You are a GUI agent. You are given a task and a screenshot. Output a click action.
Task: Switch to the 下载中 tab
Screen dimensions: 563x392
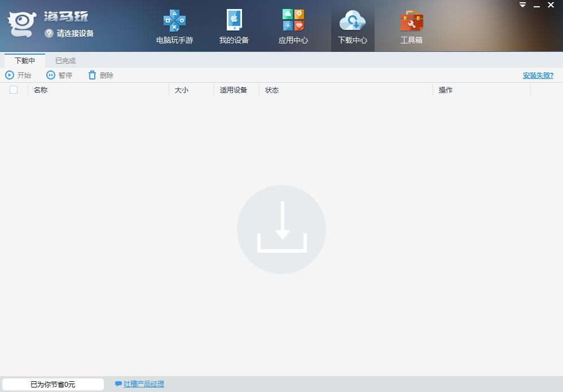coord(25,60)
